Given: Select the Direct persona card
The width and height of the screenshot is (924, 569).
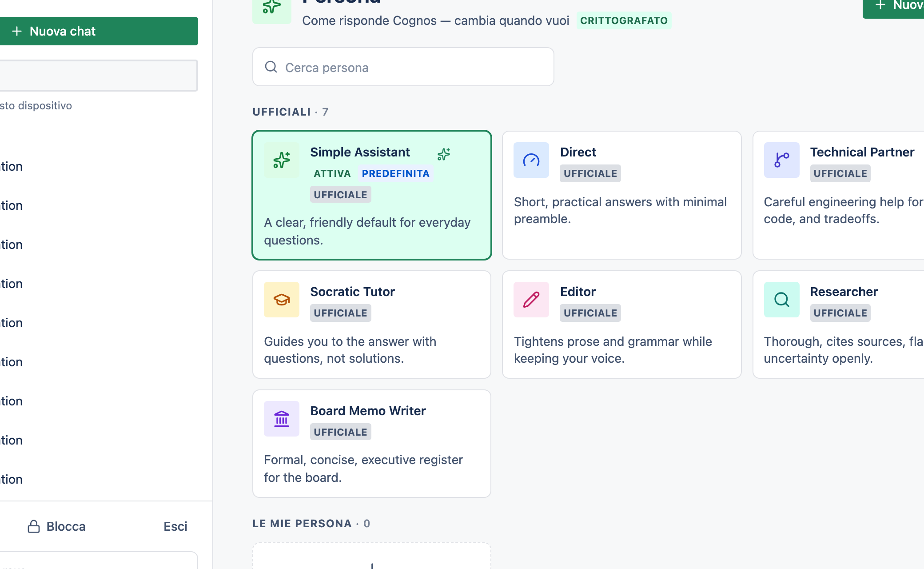Looking at the screenshot, I should (x=621, y=195).
